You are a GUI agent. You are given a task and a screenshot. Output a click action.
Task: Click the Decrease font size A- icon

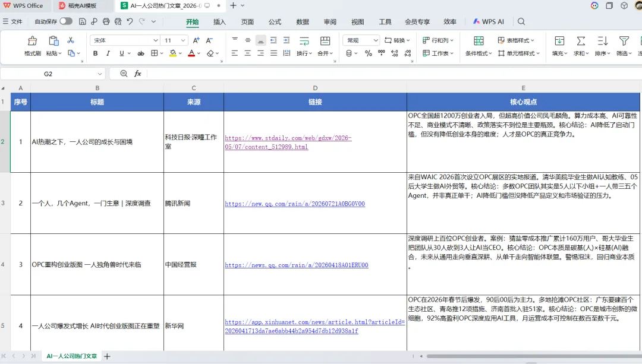coord(209,40)
